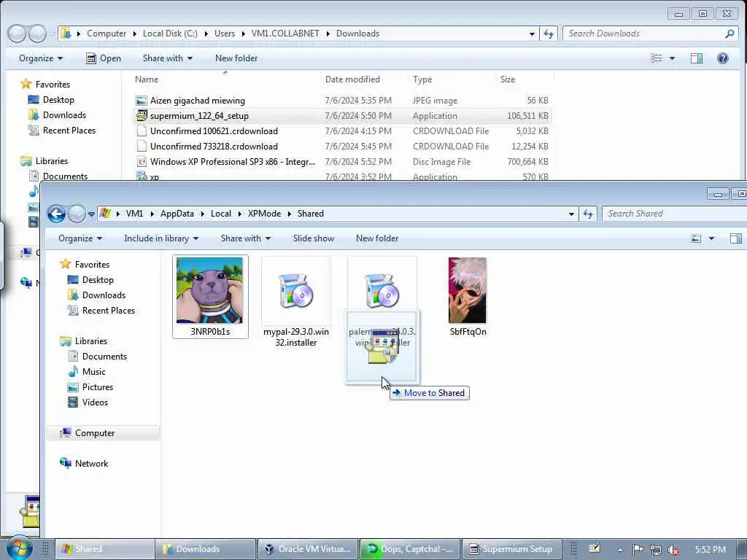Viewport: 747px width, 560px height.
Task: Click the Search Shared field
Action: pos(674,214)
